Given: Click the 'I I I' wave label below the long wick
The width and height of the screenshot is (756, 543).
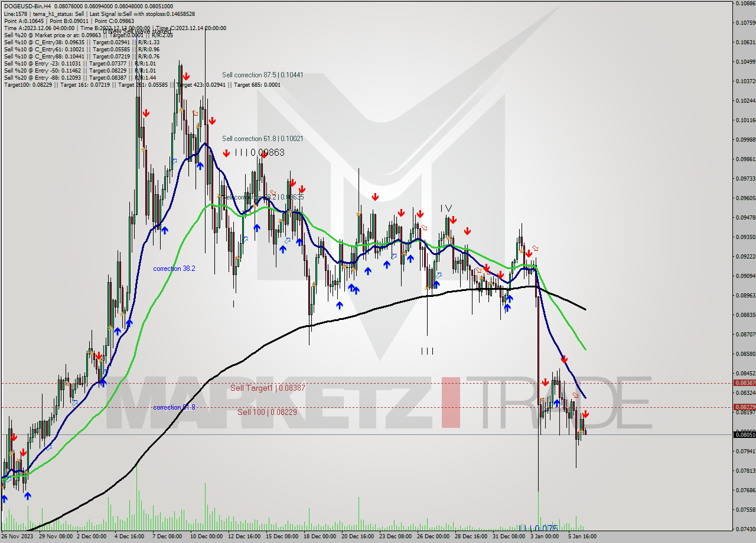Looking at the screenshot, I should [427, 351].
